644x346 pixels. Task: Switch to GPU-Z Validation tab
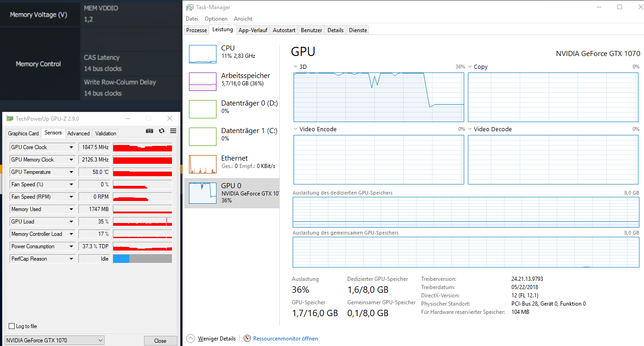[x=105, y=134]
